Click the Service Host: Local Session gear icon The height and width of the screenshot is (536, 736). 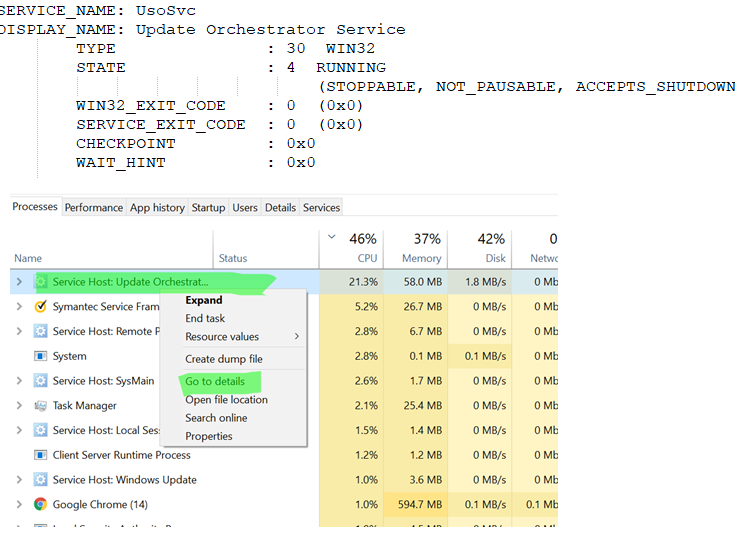[40, 430]
